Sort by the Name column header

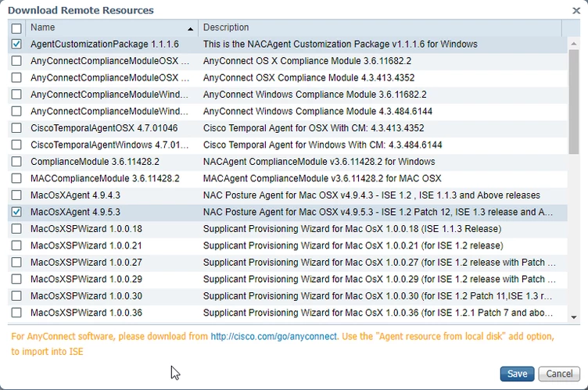click(112, 28)
